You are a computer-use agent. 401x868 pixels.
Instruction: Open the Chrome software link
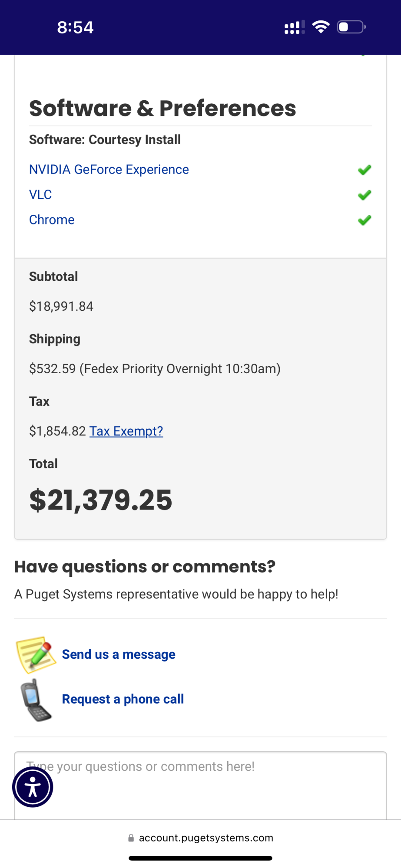[52, 220]
